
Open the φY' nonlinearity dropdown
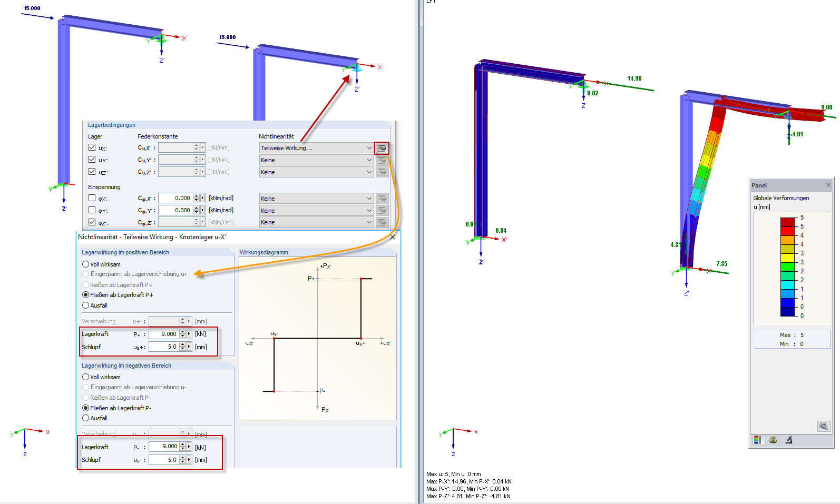pyautogui.click(x=316, y=211)
